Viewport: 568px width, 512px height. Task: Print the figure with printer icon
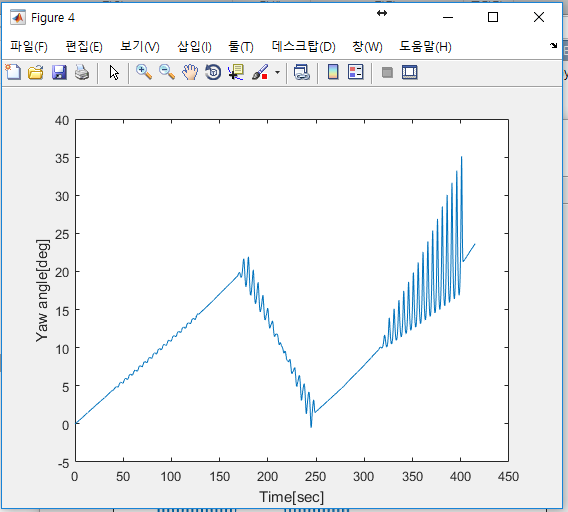pyautogui.click(x=82, y=72)
